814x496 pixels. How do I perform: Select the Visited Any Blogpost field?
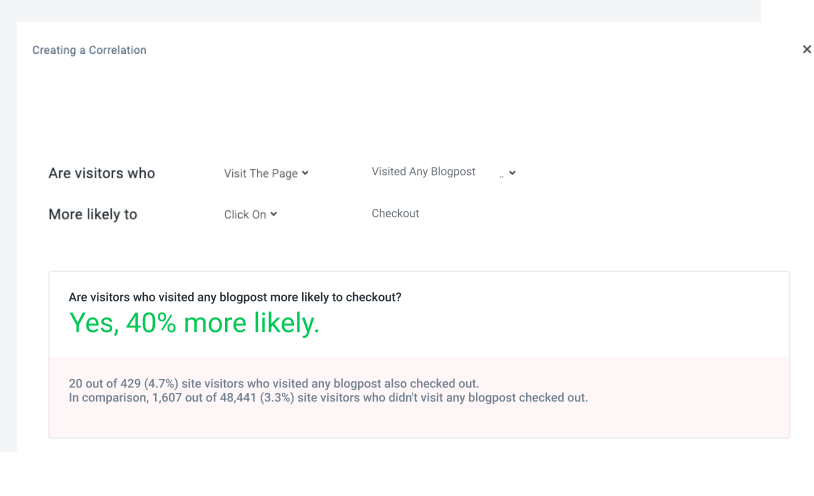pos(423,172)
